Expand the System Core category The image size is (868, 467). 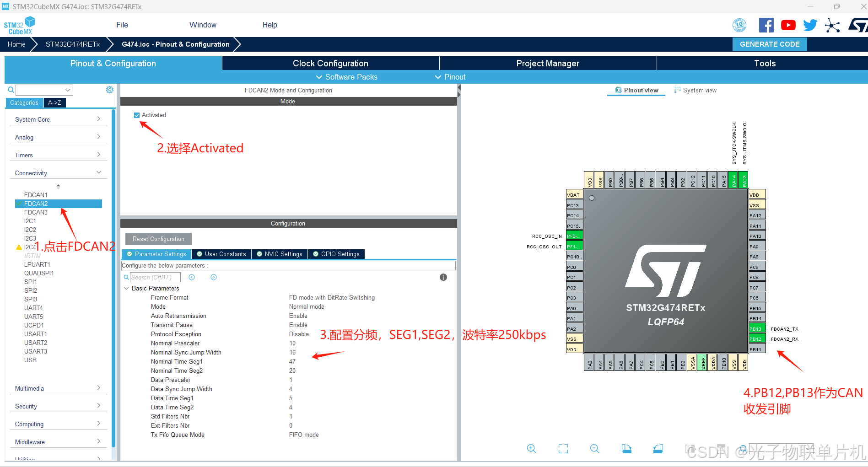click(x=58, y=119)
